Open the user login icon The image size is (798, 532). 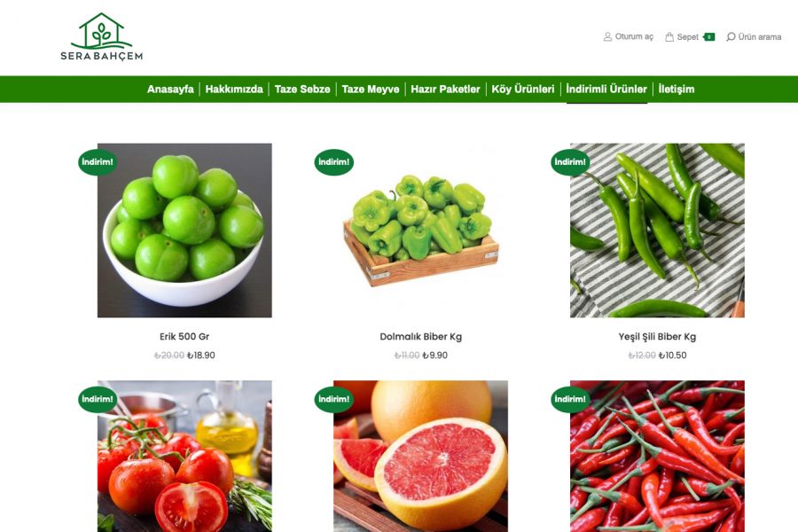[x=607, y=36]
